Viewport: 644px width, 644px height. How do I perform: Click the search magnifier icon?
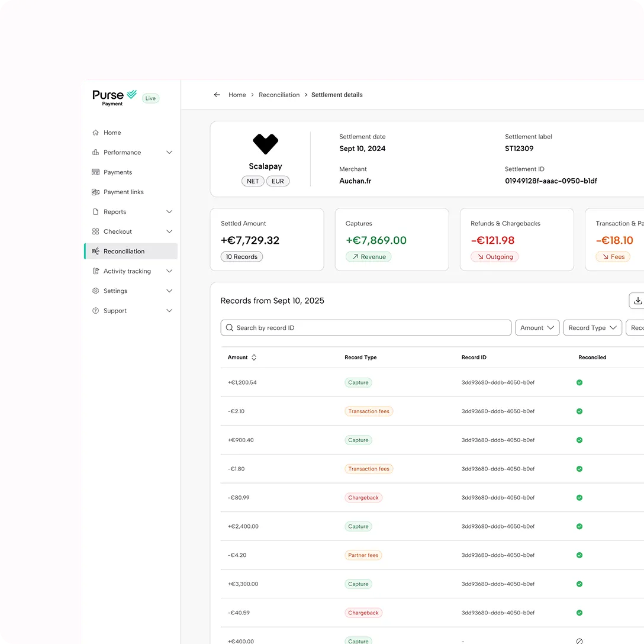pos(230,328)
